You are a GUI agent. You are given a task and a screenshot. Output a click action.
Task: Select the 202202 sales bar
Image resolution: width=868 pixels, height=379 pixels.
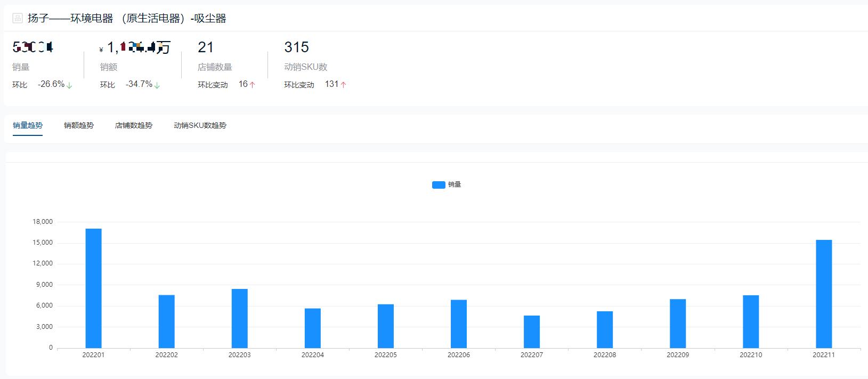[x=166, y=321]
